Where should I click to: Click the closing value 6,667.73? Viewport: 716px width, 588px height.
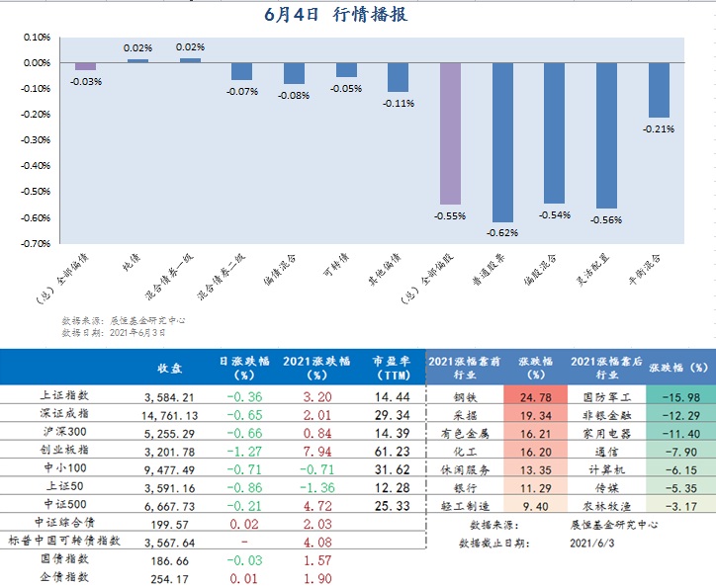(169, 507)
